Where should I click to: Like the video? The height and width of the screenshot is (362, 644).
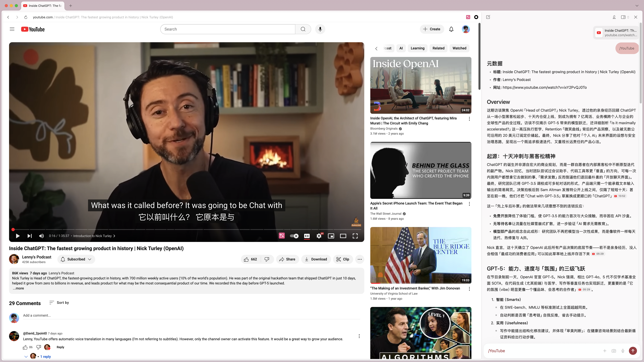coord(251,259)
